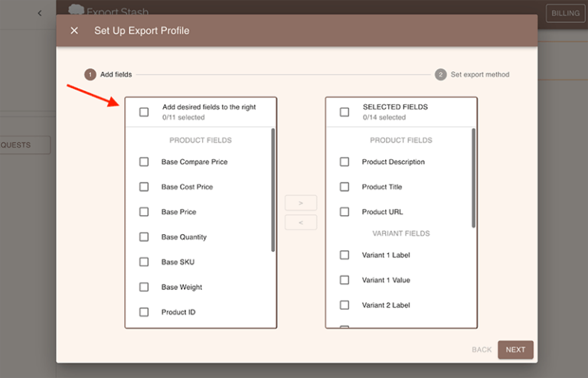Click the back chevron in left sidebar

pyautogui.click(x=40, y=13)
